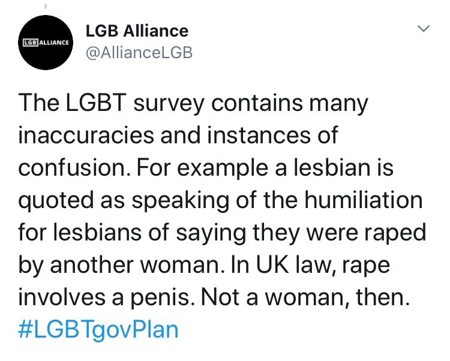The image size is (450, 361).
Task: Click the thread connector mark above avatar
Action: point(46,6)
